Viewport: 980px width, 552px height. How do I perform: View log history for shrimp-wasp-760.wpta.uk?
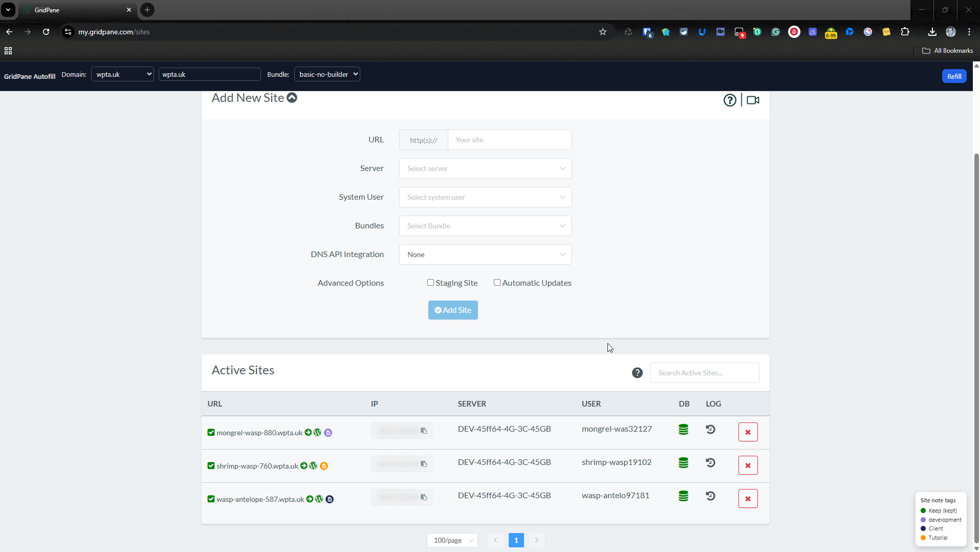tap(710, 463)
